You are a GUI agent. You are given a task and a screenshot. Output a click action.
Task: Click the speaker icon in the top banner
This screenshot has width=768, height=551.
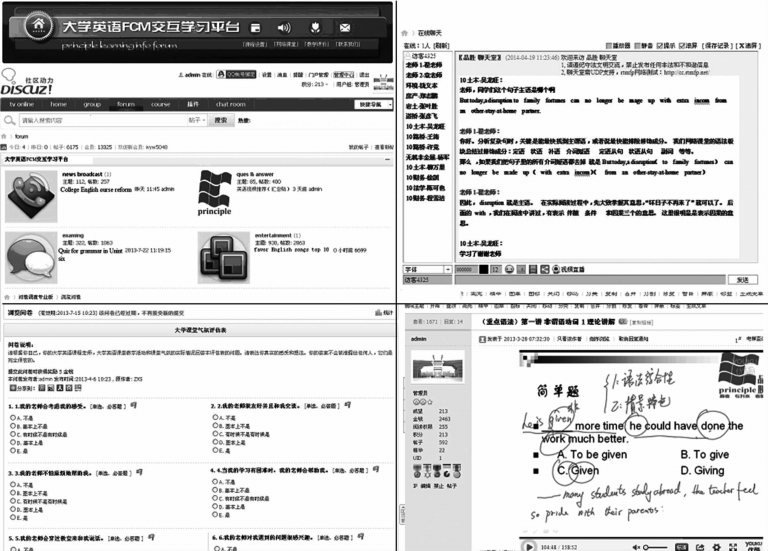tap(284, 27)
